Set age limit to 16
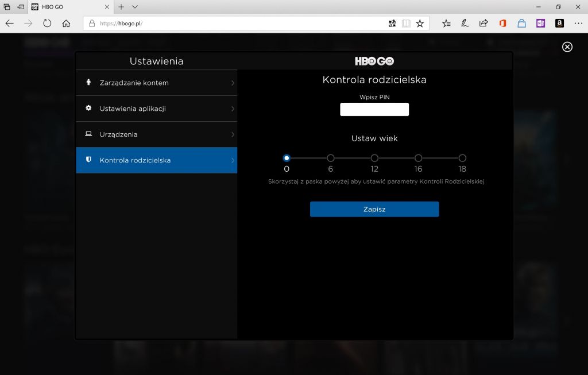 point(418,158)
